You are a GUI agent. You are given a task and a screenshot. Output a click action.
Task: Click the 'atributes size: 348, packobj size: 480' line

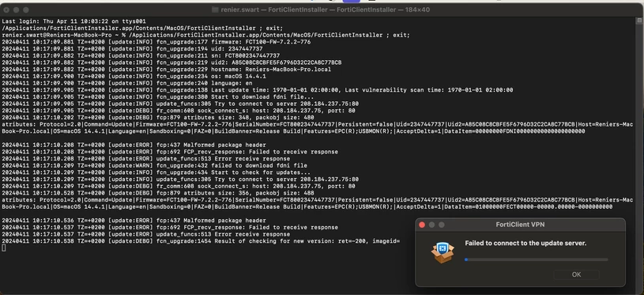pyautogui.click(x=158, y=118)
